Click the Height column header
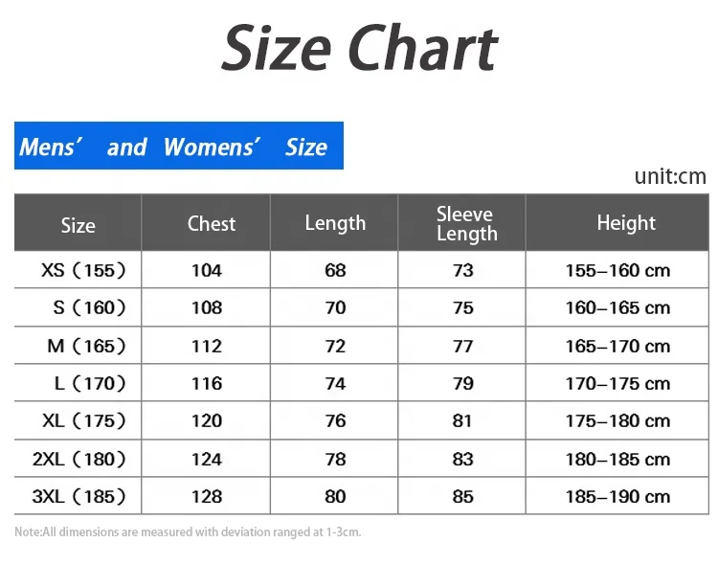This screenshot has height=588, width=718. click(x=626, y=223)
